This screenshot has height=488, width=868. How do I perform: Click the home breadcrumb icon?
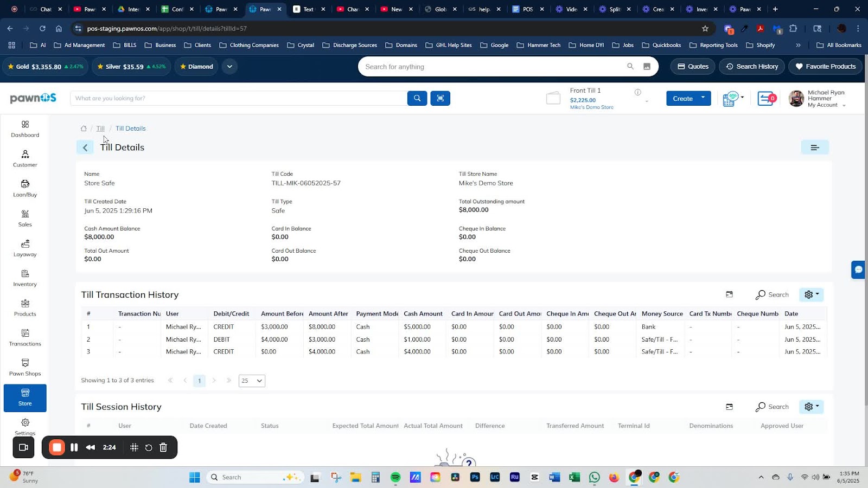(x=84, y=129)
